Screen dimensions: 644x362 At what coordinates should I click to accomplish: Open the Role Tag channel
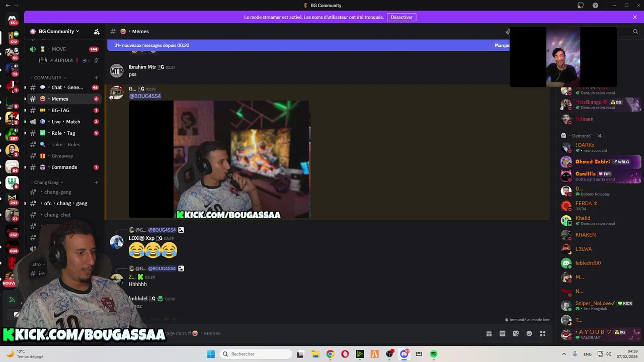64,133
